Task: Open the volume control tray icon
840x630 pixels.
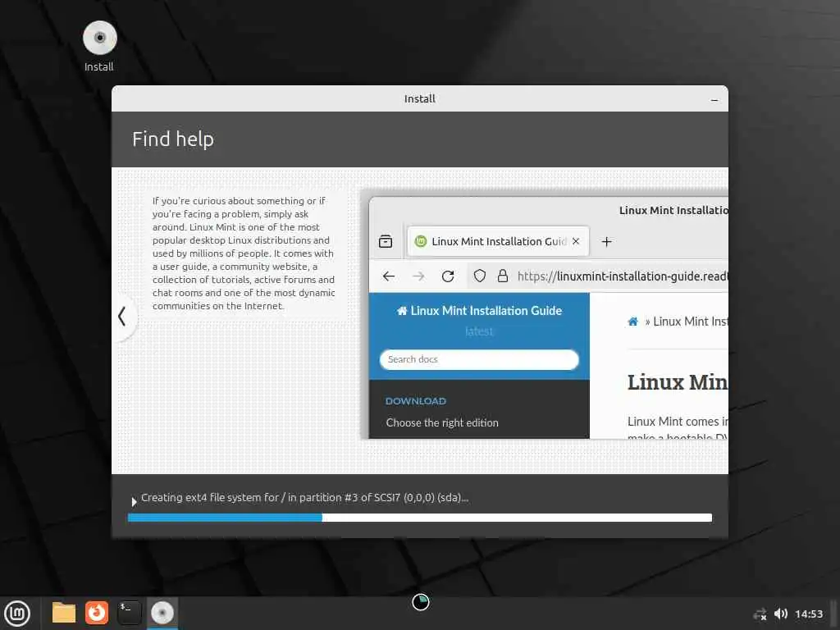Action: [x=781, y=614]
